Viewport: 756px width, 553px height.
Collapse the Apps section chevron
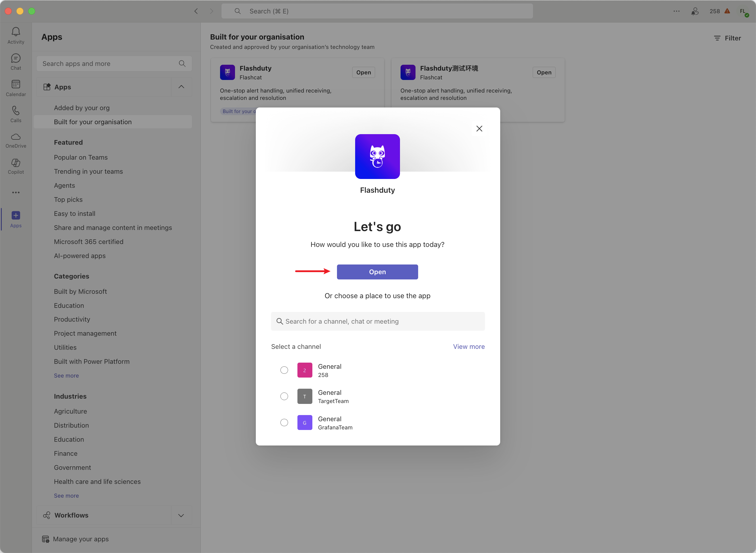[x=181, y=87]
